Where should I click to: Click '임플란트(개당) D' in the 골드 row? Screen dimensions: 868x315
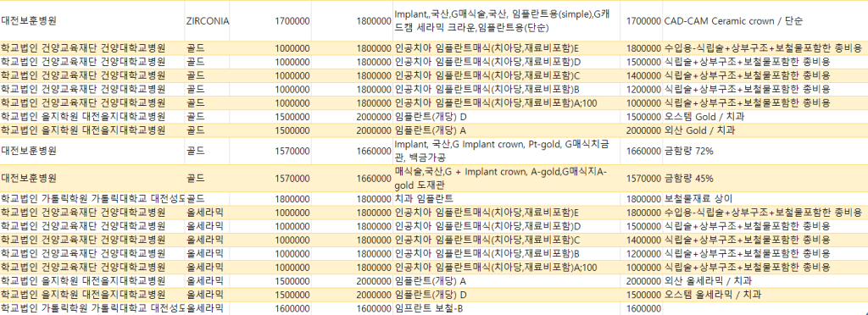(507, 117)
